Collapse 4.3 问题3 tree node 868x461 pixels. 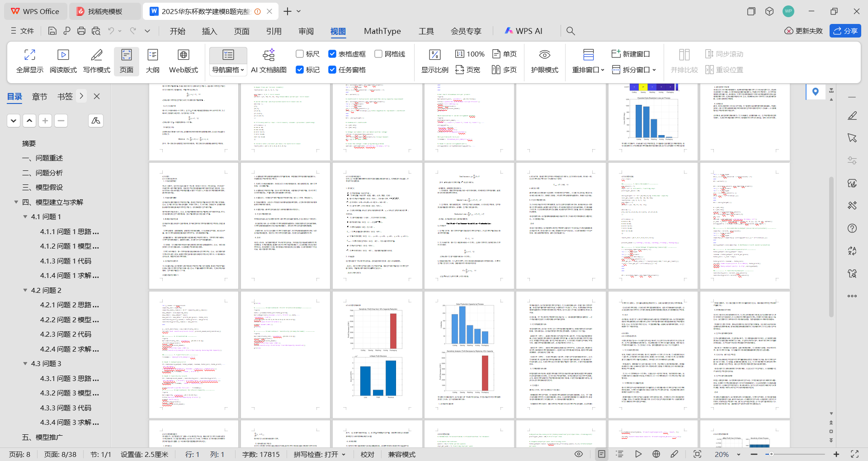[25, 363]
